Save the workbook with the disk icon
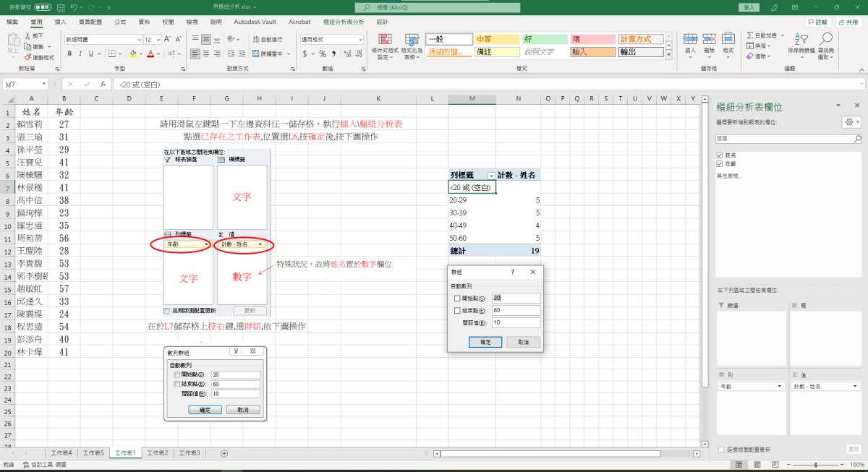 60,7
